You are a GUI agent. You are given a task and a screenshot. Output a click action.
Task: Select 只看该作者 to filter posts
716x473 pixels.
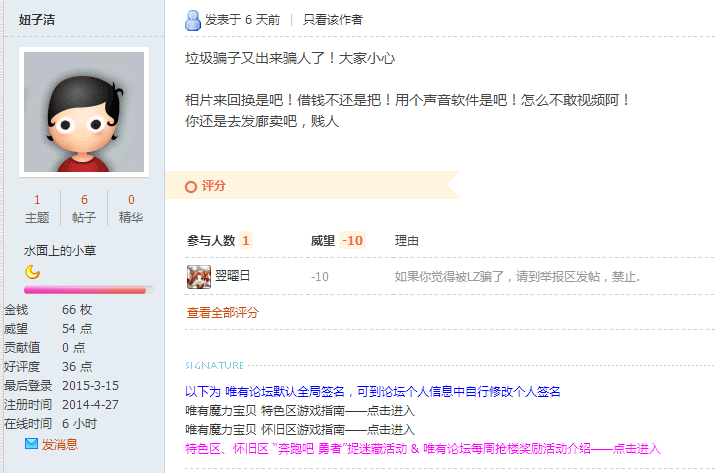[332, 20]
